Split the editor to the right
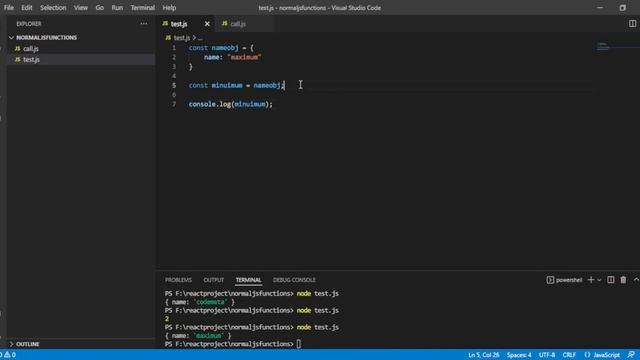Screen dimensions: 640x360 632,24
